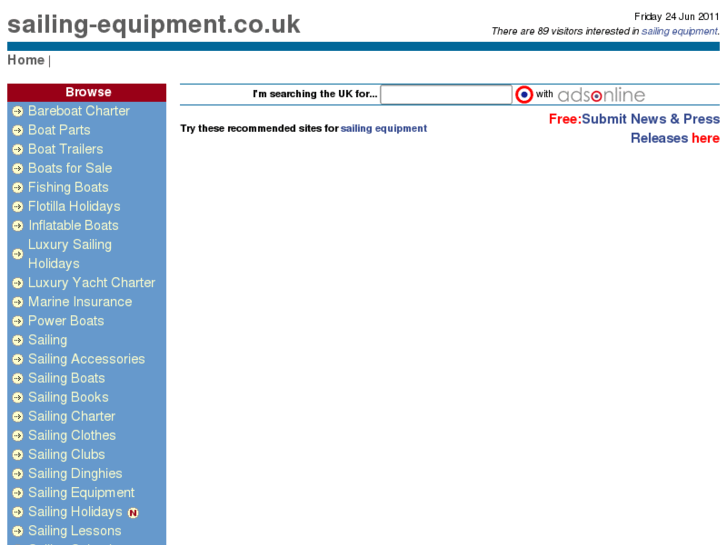Click the arrow icon beside Power Boats

tap(18, 321)
